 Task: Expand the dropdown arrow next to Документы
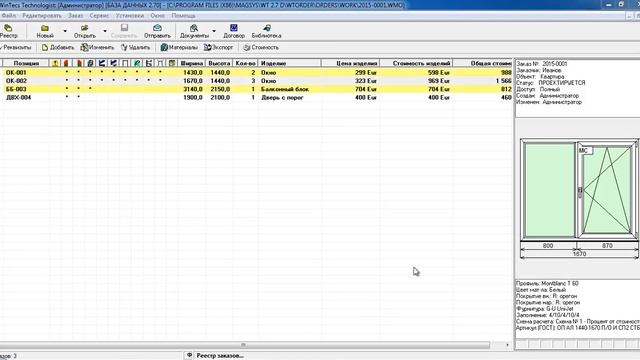(214, 31)
